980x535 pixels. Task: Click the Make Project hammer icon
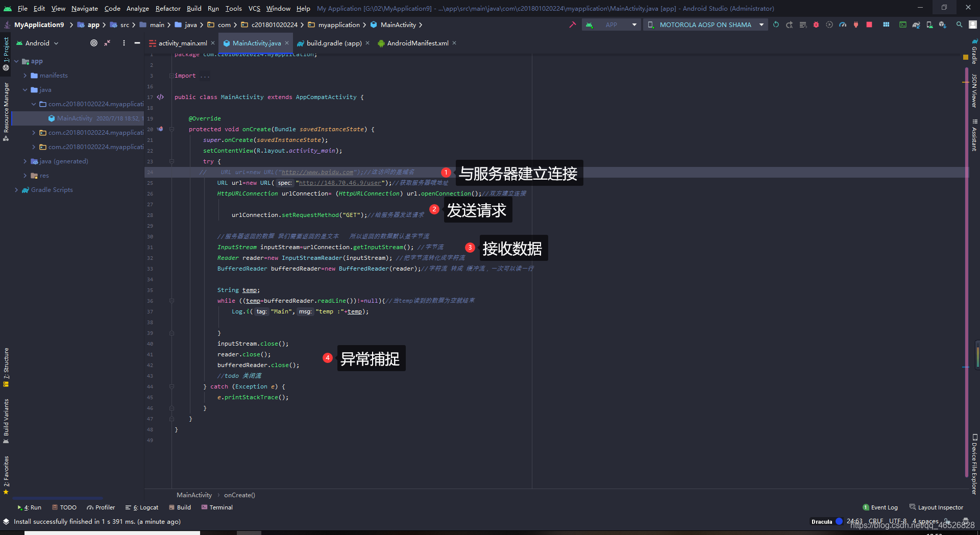pos(573,25)
